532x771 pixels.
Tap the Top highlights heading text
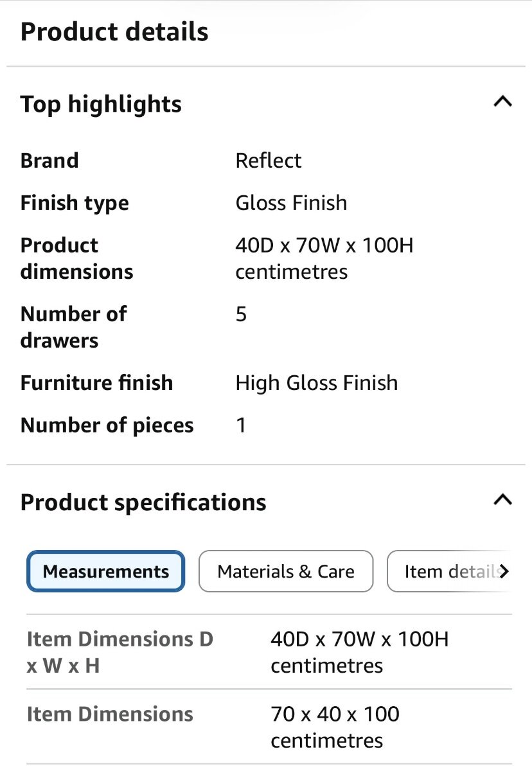click(x=101, y=104)
